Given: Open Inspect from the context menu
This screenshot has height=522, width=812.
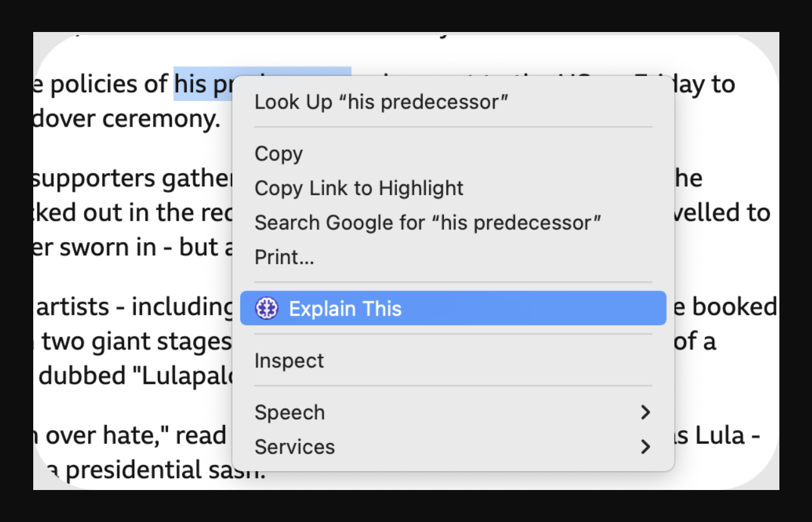Looking at the screenshot, I should [x=289, y=361].
